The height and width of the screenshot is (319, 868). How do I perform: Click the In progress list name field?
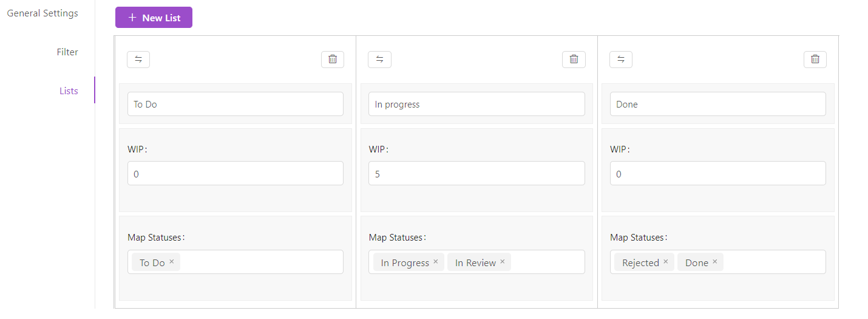tap(476, 104)
